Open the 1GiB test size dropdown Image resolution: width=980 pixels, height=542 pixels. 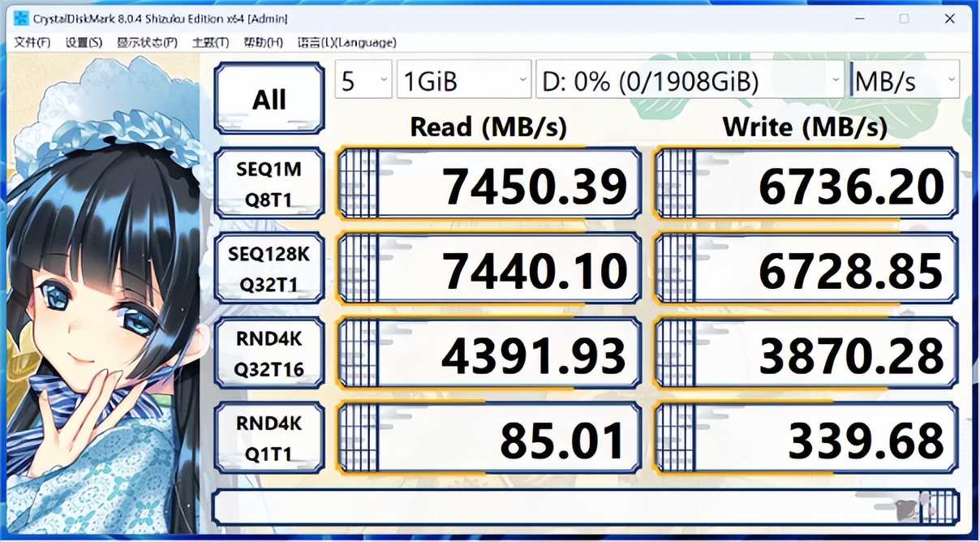pyautogui.click(x=463, y=80)
